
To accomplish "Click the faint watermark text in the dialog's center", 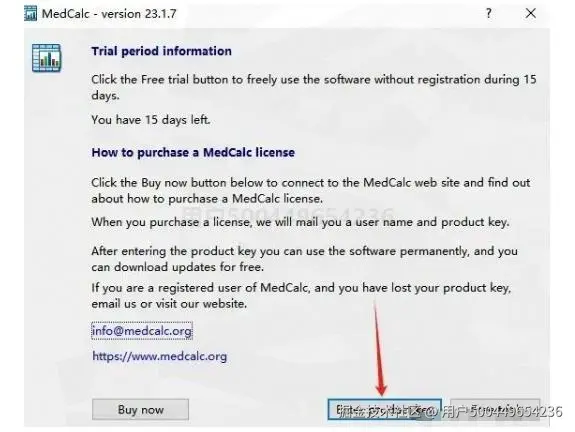I will point(288,214).
